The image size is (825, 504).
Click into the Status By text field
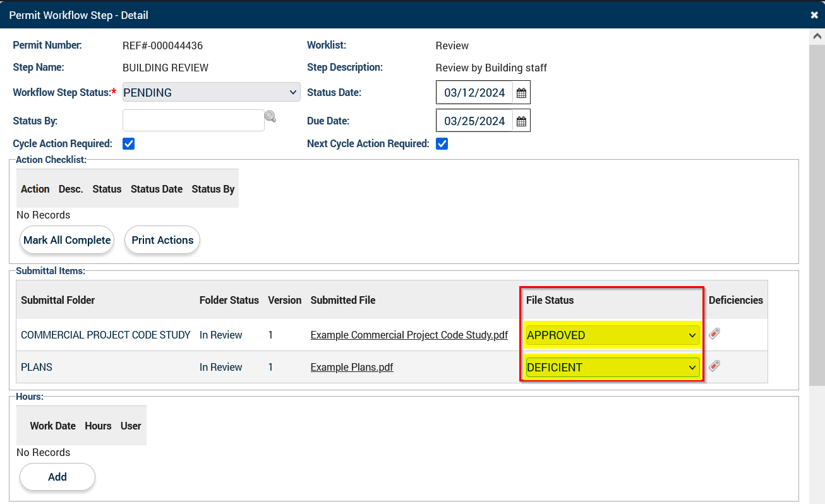pyautogui.click(x=193, y=120)
